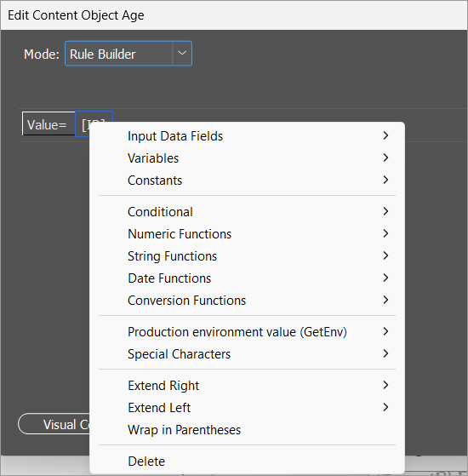The image size is (468, 476).
Task: Click the Value= rule label box
Action: pyautogui.click(x=49, y=123)
